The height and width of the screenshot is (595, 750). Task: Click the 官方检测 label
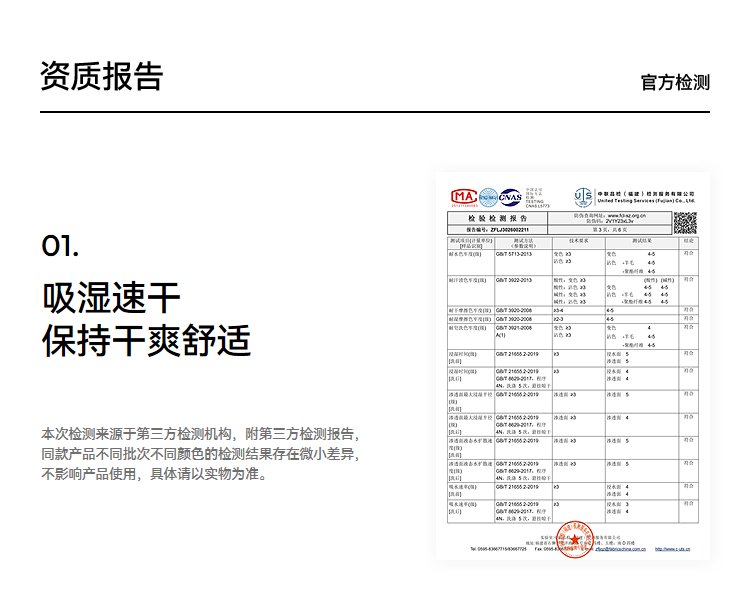pos(675,82)
